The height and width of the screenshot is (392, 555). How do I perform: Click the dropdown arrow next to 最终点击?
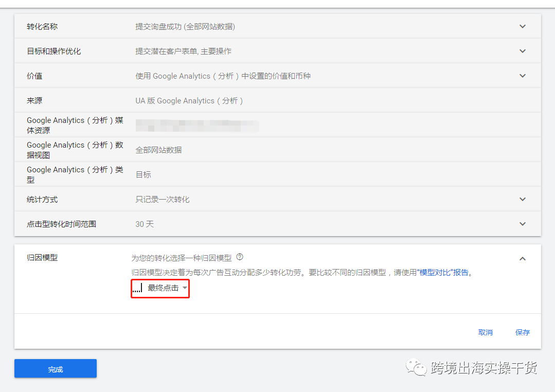tap(184, 289)
